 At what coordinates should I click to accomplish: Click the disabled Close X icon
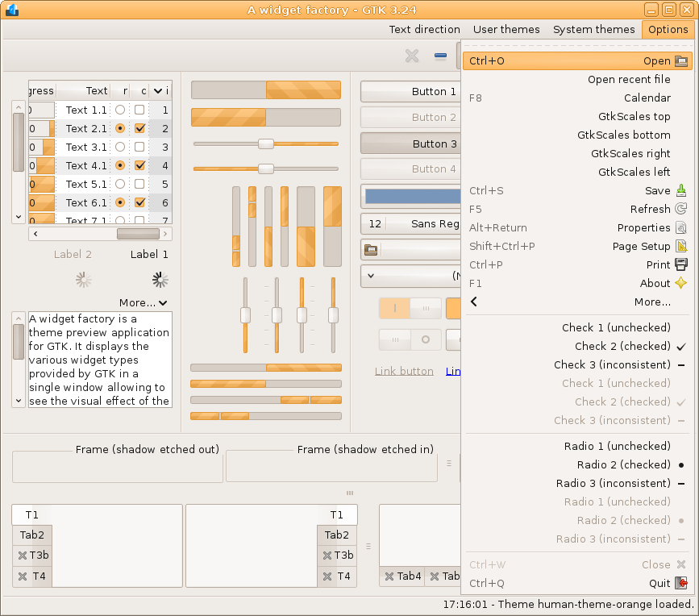pyautogui.click(x=680, y=564)
